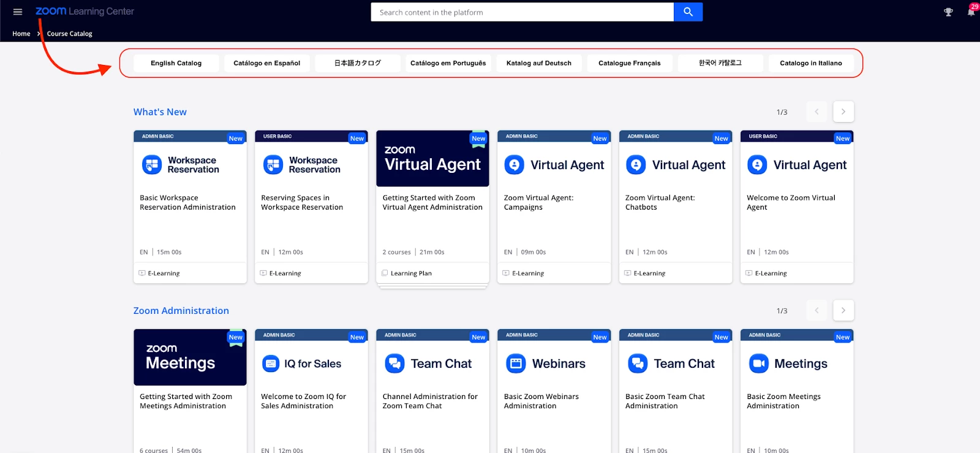Go to next page of Zoom Administration
The image size is (980, 453).
[843, 310]
